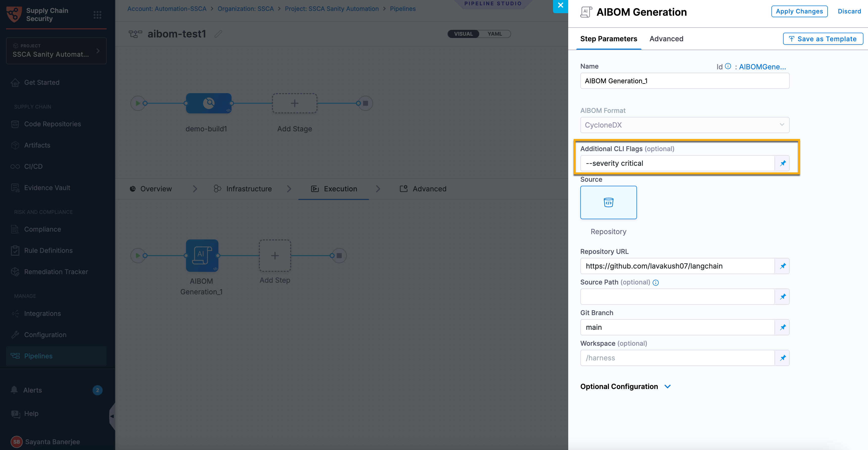Switch pipeline view to VISUAL
Viewport: 868px width, 450px height.
point(463,34)
